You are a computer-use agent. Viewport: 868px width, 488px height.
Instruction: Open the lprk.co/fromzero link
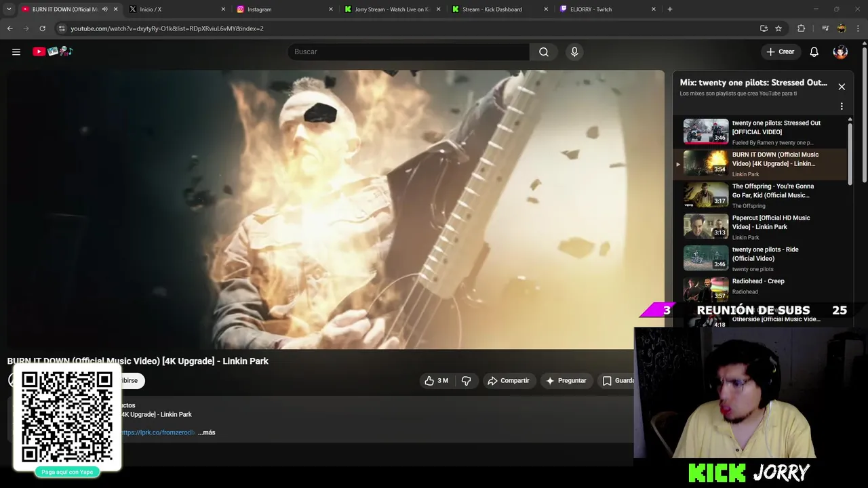(x=158, y=432)
